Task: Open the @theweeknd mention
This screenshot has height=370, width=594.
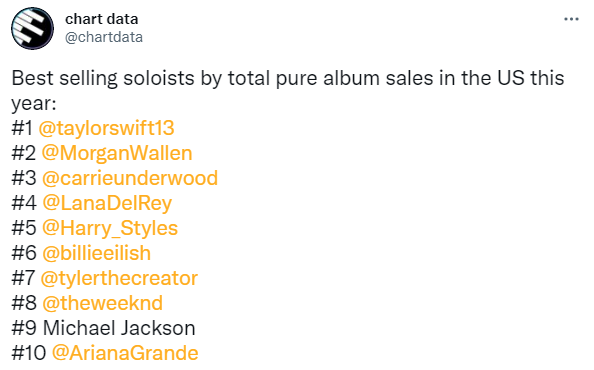Action: pyautogui.click(x=103, y=303)
